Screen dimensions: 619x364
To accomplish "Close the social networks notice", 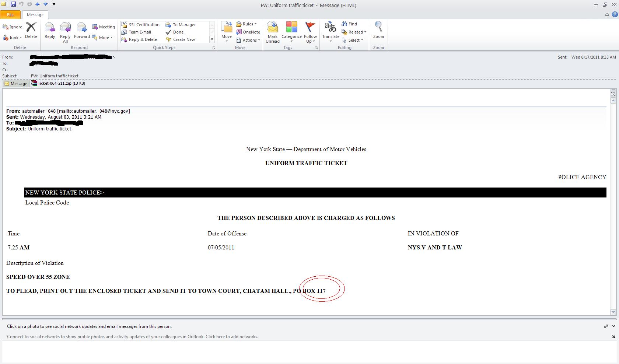I will (x=613, y=337).
